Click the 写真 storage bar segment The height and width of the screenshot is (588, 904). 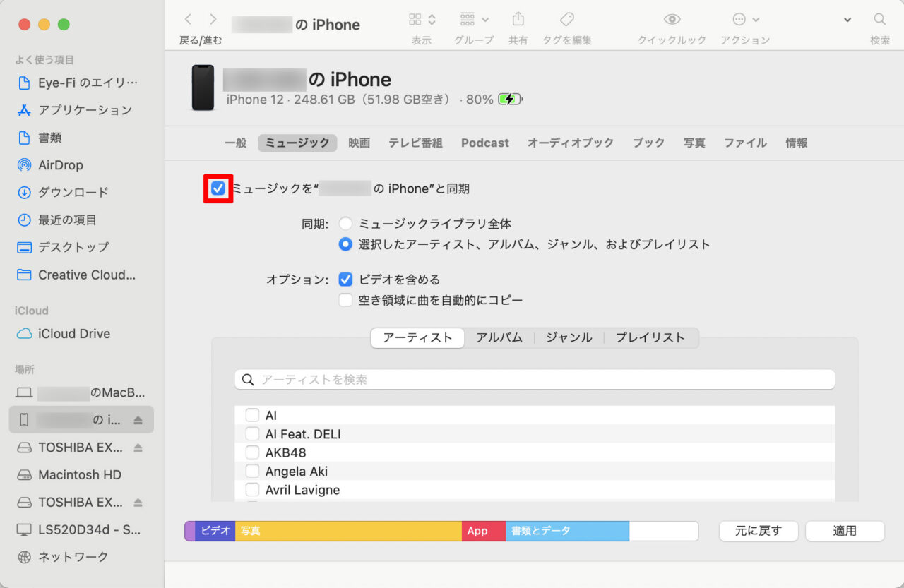click(348, 531)
